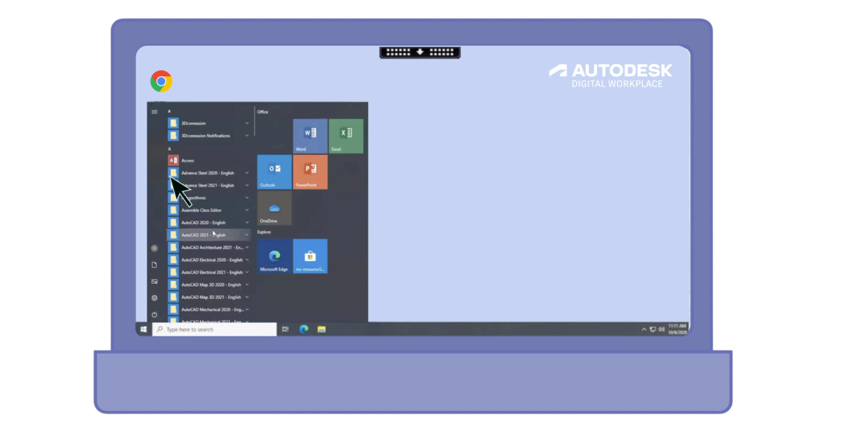Click the AutoCAD Map 3D 2020 folder icon
The height and width of the screenshot is (433, 868).
173,285
